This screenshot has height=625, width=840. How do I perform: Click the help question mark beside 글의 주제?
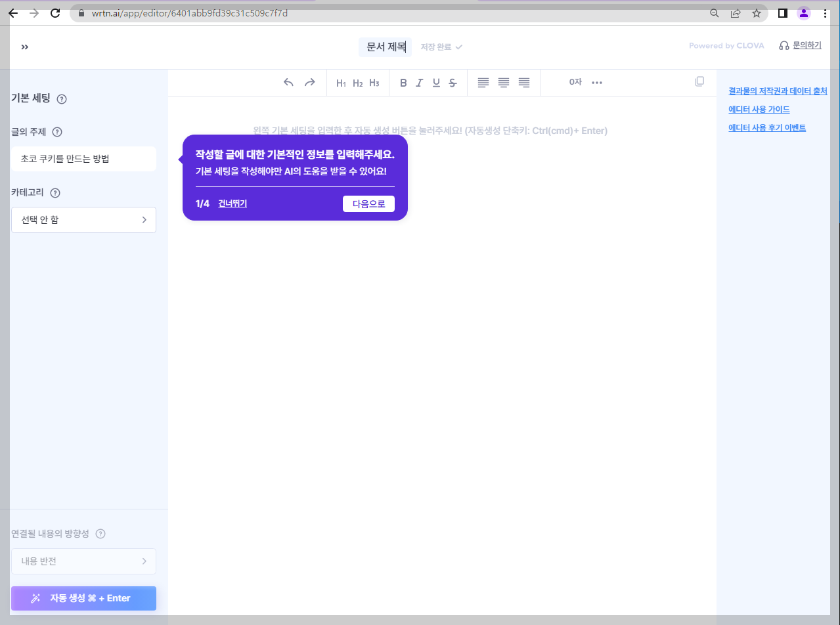[57, 132]
